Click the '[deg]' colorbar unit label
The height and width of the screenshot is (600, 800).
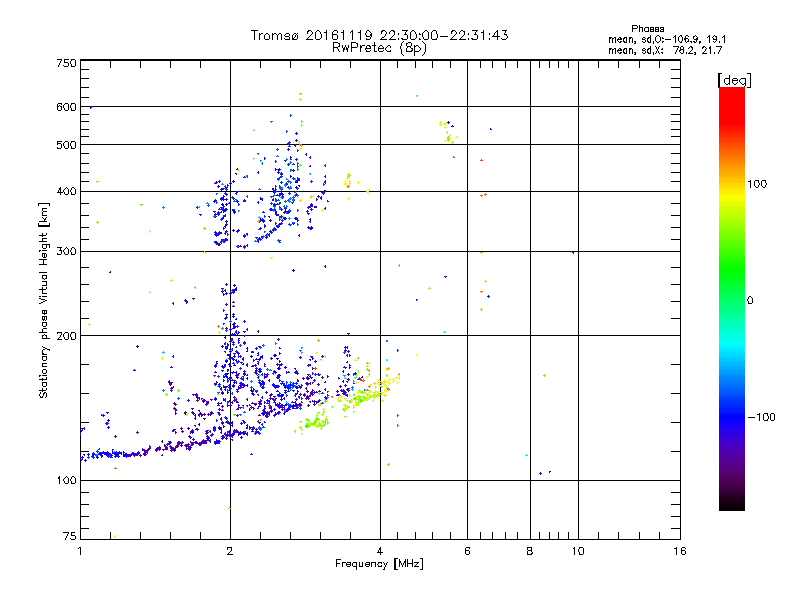(734, 80)
